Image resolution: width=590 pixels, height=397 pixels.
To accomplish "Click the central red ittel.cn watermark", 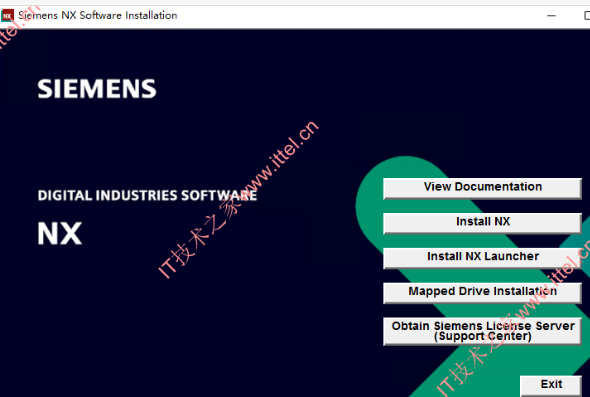I will (239, 199).
